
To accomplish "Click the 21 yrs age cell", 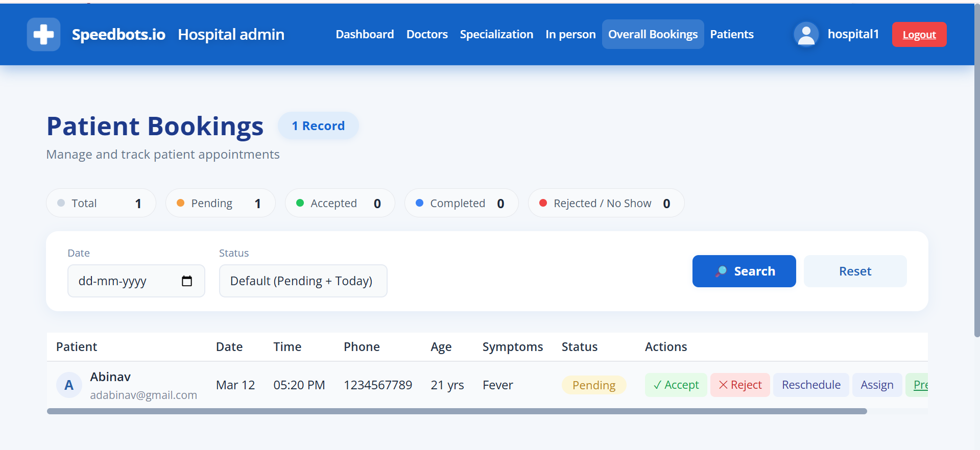I will pos(447,385).
